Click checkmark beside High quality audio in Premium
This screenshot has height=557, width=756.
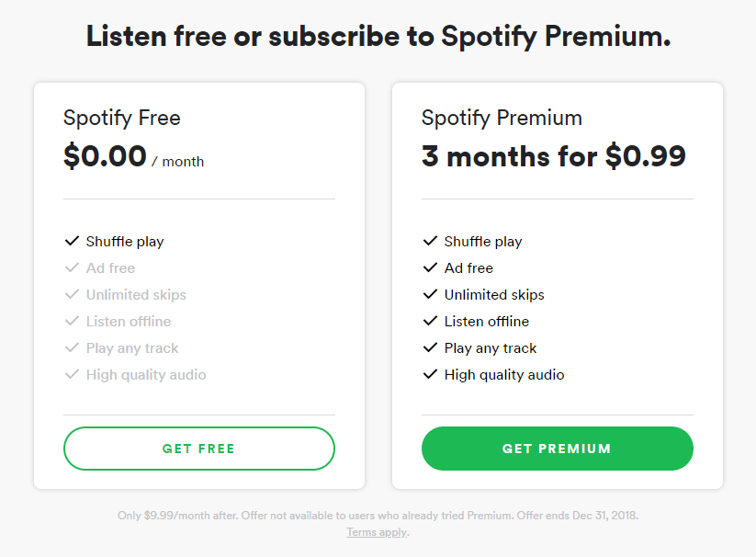(x=430, y=374)
